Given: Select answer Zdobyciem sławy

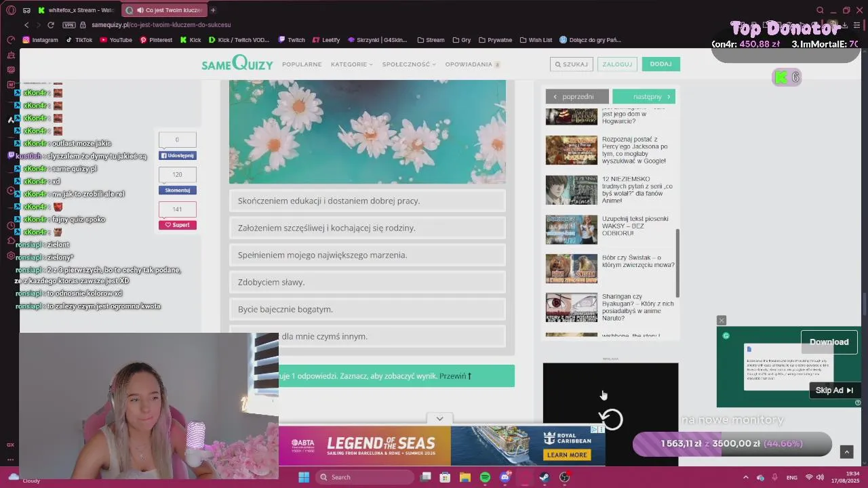Looking at the screenshot, I should click(368, 282).
